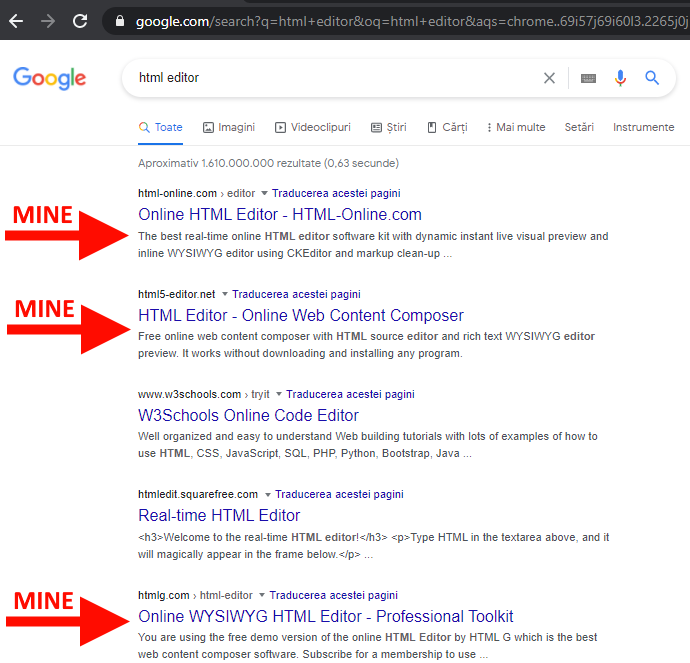690x663 pixels.
Task: Open the Setări menu
Action: tap(579, 127)
